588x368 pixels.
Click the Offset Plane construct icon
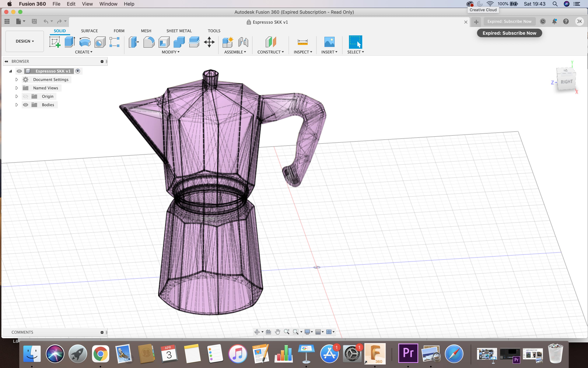click(x=271, y=42)
